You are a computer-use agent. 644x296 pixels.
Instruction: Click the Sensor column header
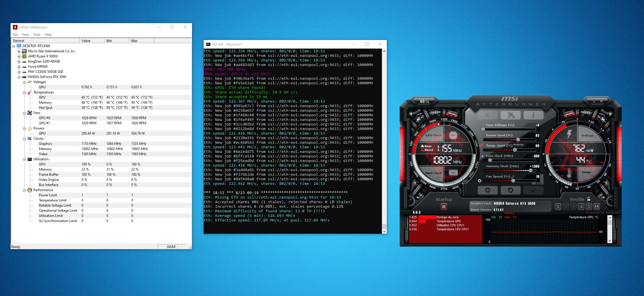(x=45, y=41)
